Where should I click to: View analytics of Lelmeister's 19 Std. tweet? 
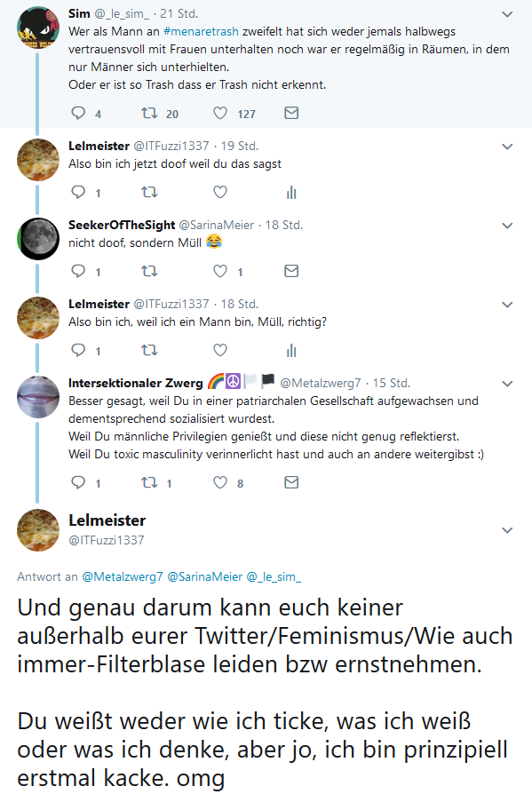pos(291,193)
